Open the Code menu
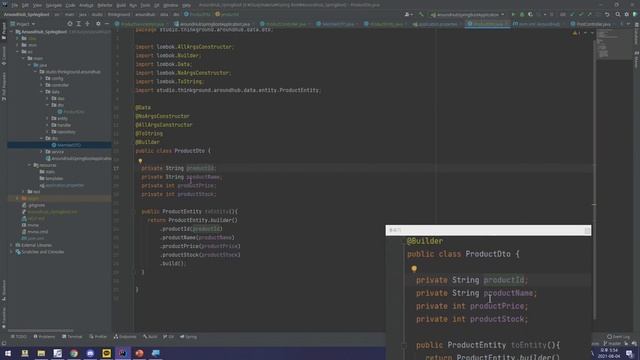The image size is (640, 360). [x=70, y=5]
